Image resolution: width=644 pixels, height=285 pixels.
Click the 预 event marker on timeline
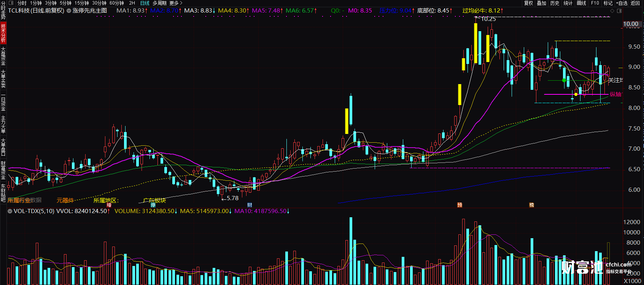(460, 205)
